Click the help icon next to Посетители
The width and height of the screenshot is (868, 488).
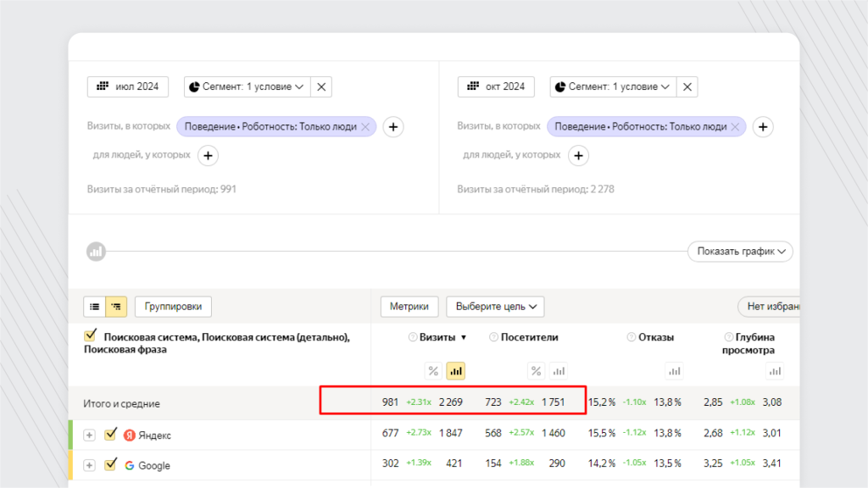[494, 337]
